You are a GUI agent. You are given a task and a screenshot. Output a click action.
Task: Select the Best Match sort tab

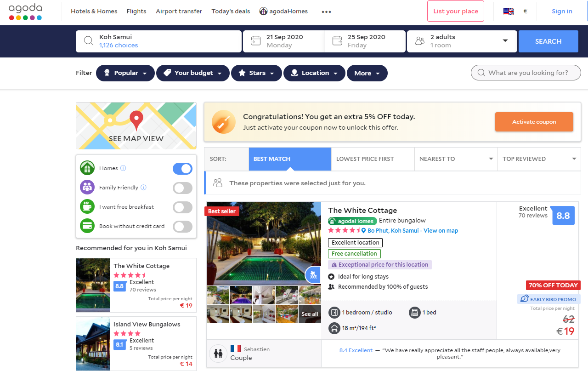290,159
